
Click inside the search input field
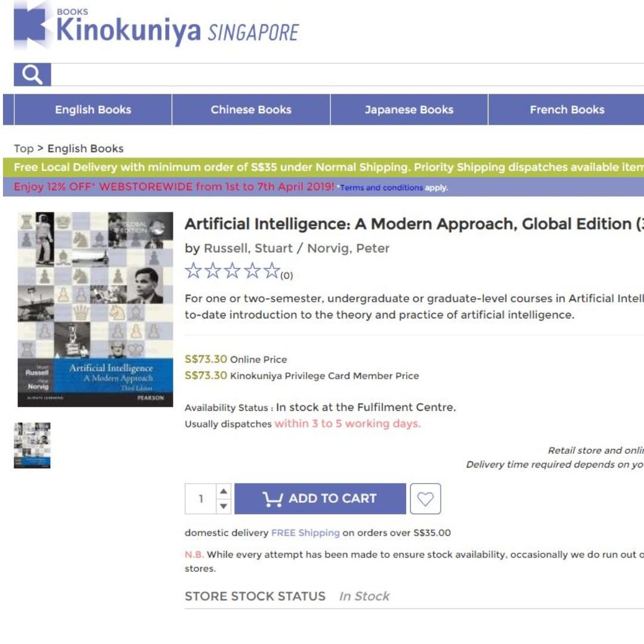(348, 75)
